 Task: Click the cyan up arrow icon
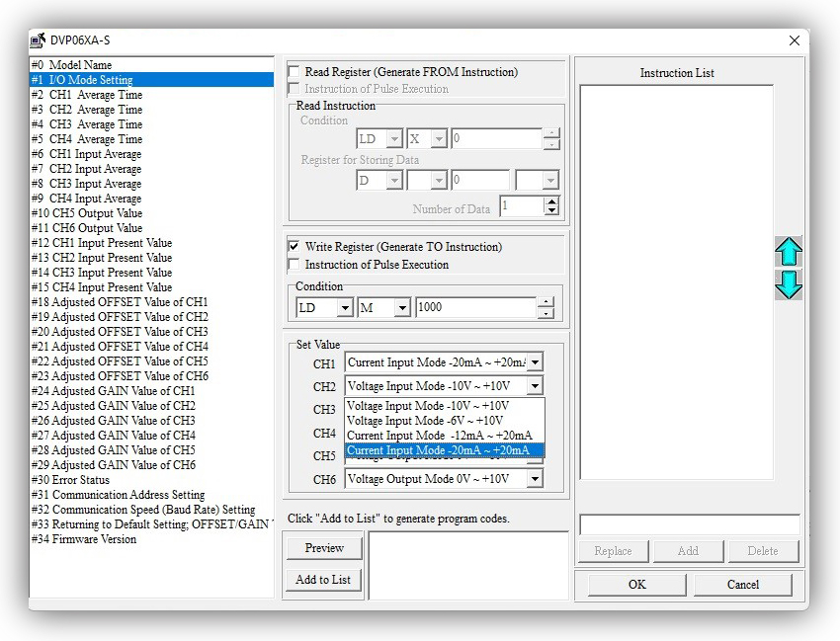pyautogui.click(x=788, y=252)
